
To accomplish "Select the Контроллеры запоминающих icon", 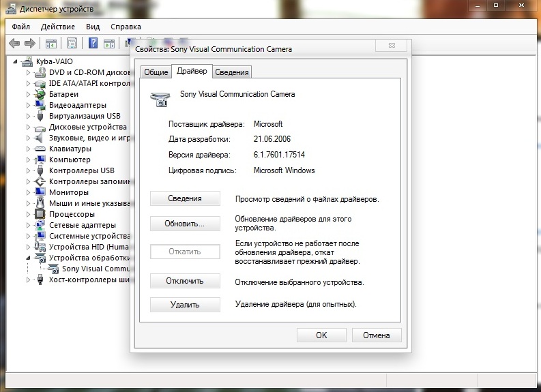I will tap(40, 181).
